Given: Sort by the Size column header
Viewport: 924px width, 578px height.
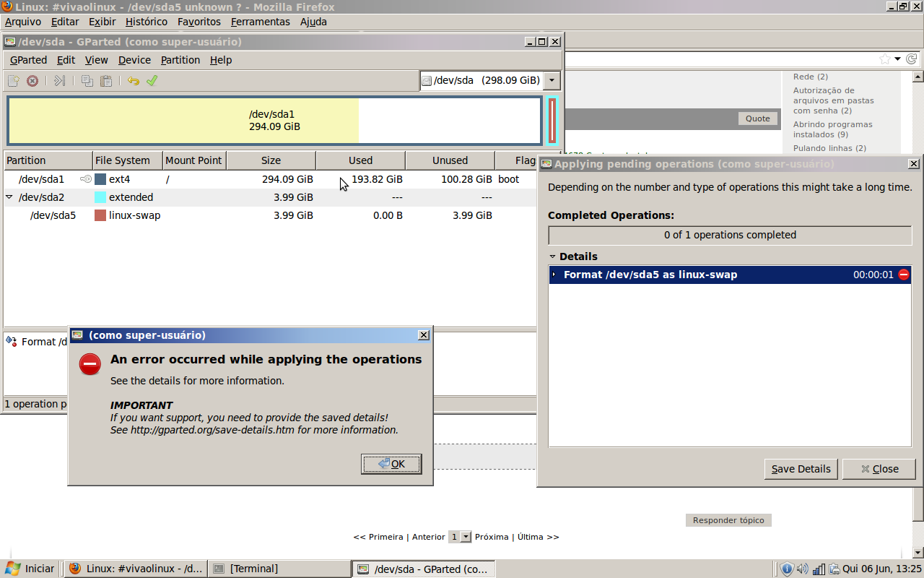Looking at the screenshot, I should (x=271, y=160).
